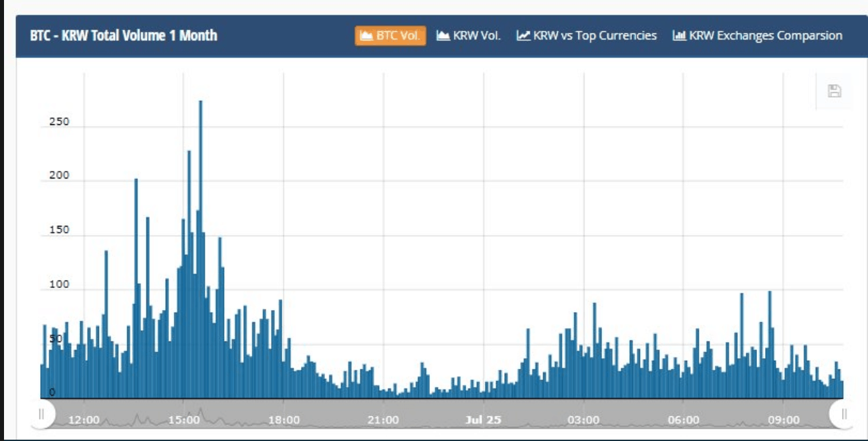Screen dimensions: 868x441
Task: Click the 150 y-axis value
Action: coord(59,231)
